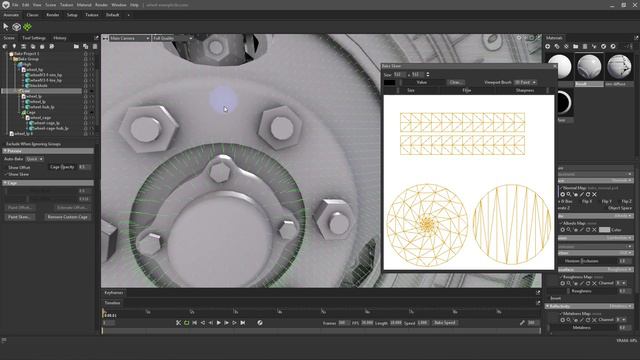Image resolution: width=640 pixels, height=360 pixels.
Task: Toggle the green loop playback icon
Action: coord(187,323)
